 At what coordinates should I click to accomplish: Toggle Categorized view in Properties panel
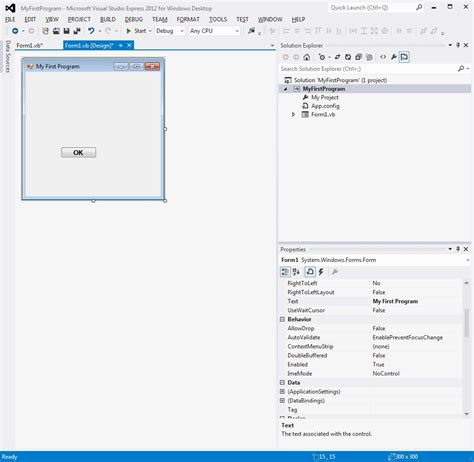(x=285, y=272)
